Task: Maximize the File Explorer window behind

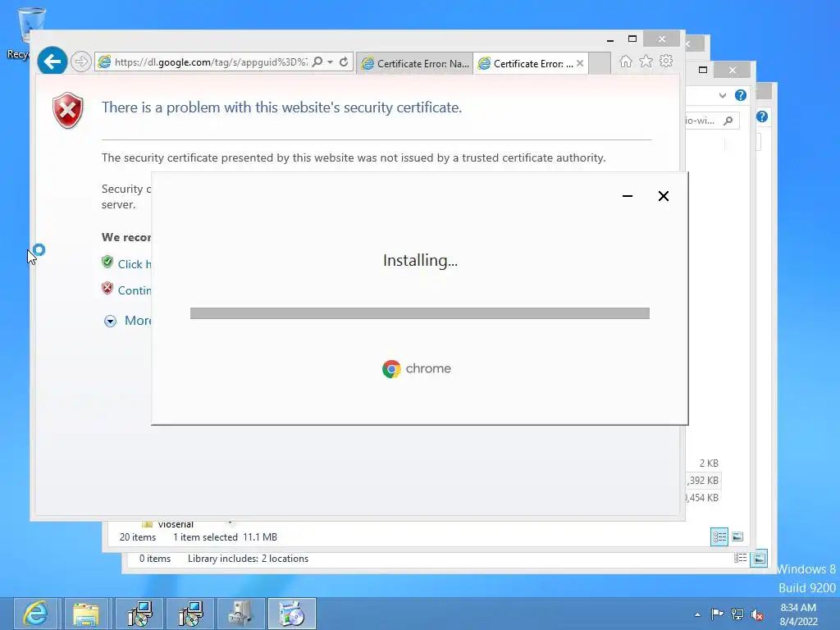Action: click(x=703, y=71)
